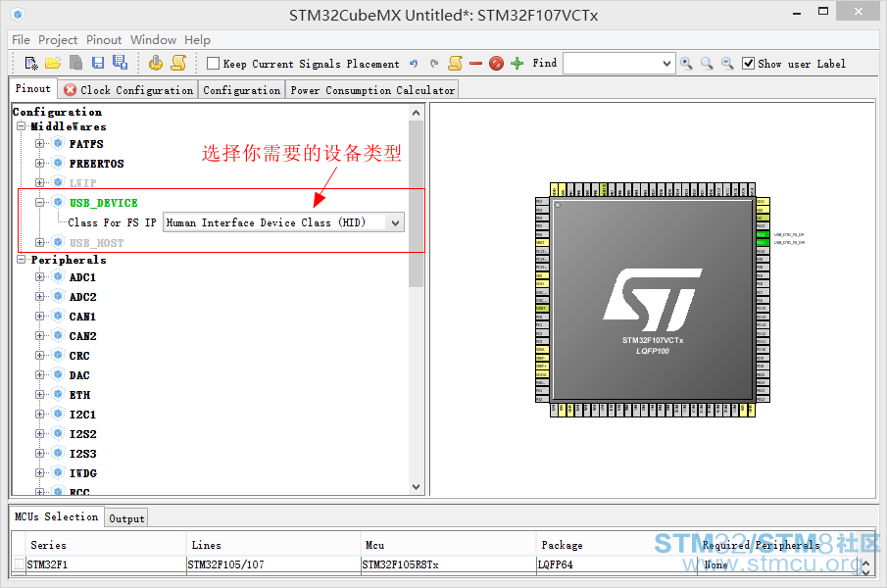Click the greyed-out document icon after the folder
The image size is (887, 588).
[x=75, y=63]
